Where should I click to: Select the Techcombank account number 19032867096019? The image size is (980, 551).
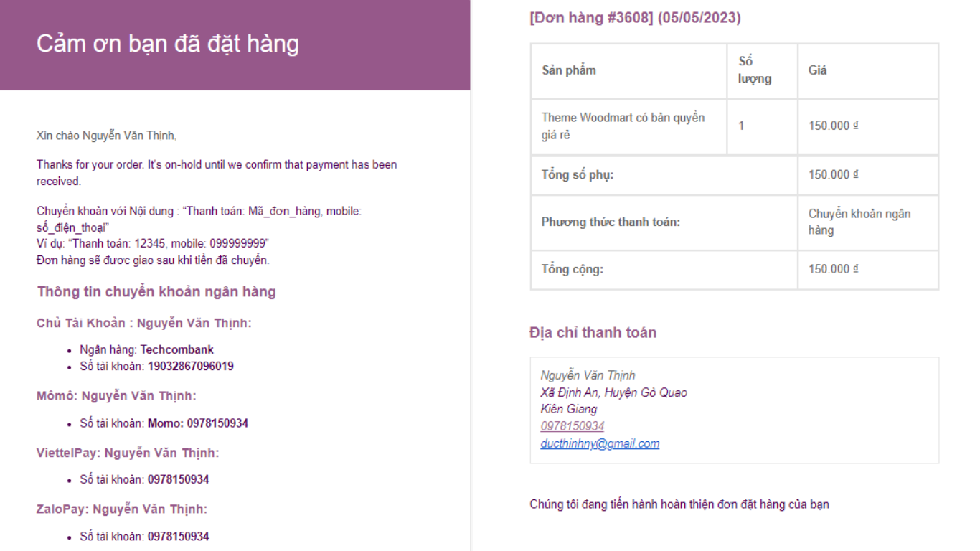(190, 366)
